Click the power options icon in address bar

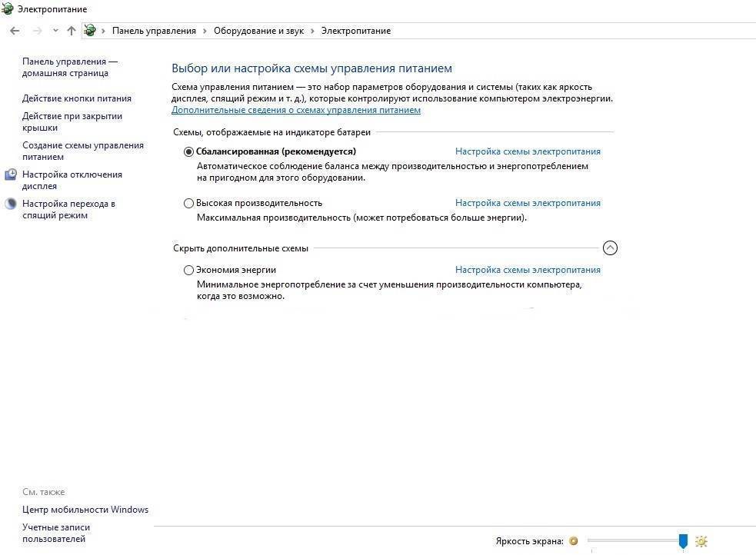click(90, 31)
